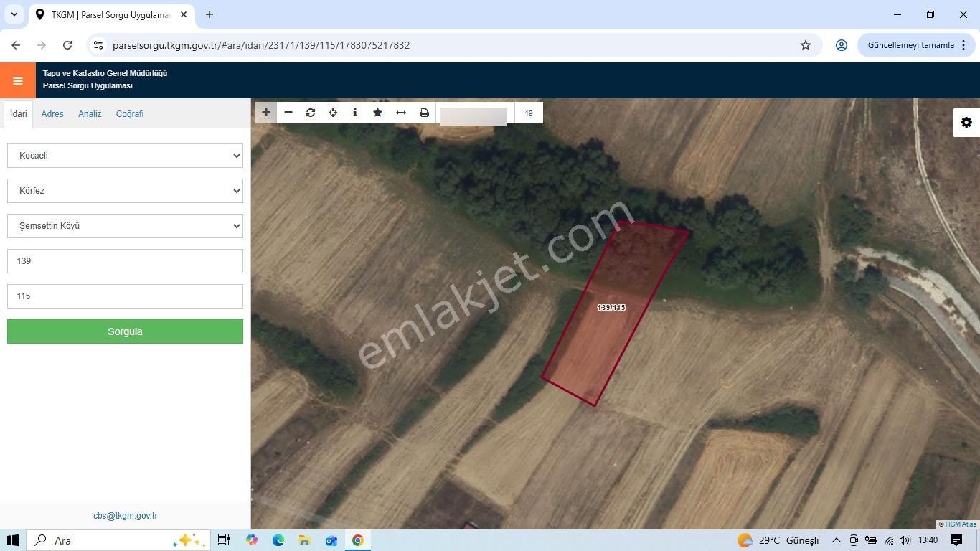
Task: Open File Explorer from taskbar
Action: (305, 540)
